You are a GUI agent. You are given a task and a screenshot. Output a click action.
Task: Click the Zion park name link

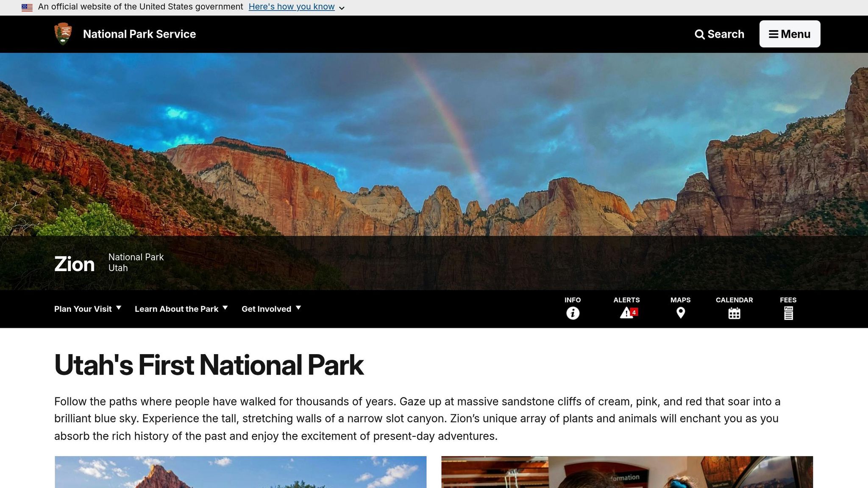click(74, 264)
